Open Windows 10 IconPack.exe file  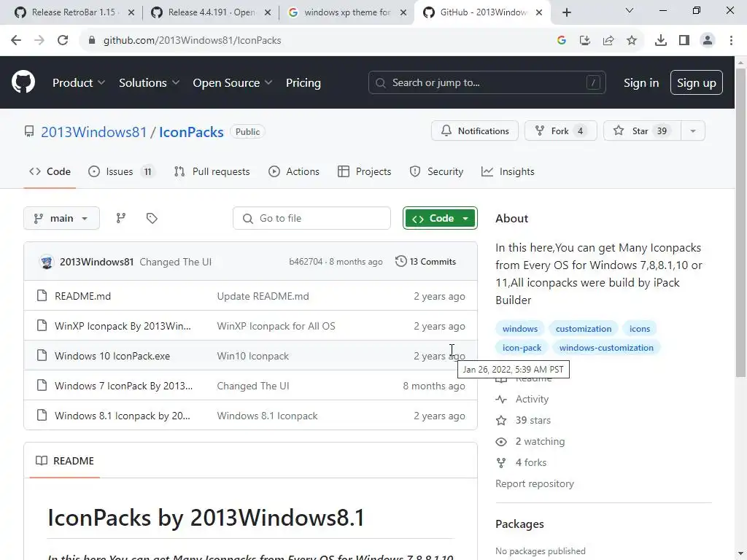pyautogui.click(x=112, y=356)
